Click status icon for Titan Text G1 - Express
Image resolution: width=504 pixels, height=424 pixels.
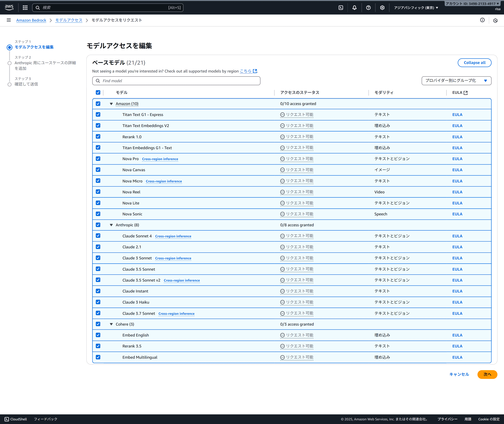tap(282, 115)
